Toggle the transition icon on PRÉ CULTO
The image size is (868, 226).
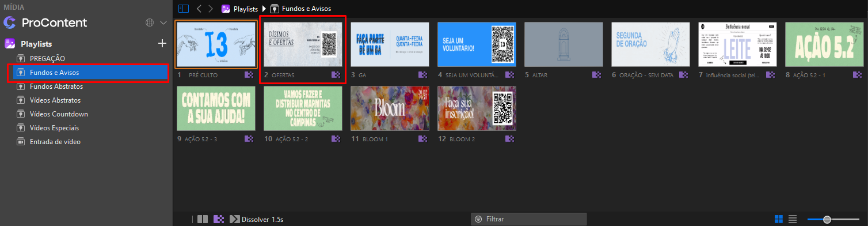click(x=249, y=75)
